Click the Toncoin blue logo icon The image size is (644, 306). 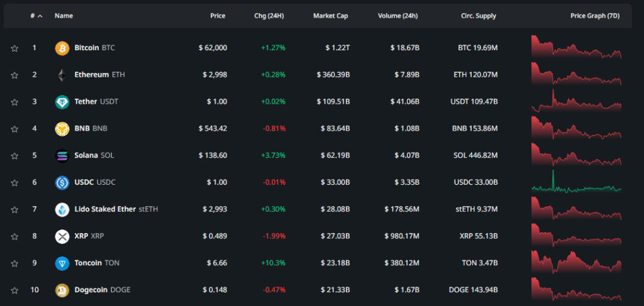tap(62, 263)
